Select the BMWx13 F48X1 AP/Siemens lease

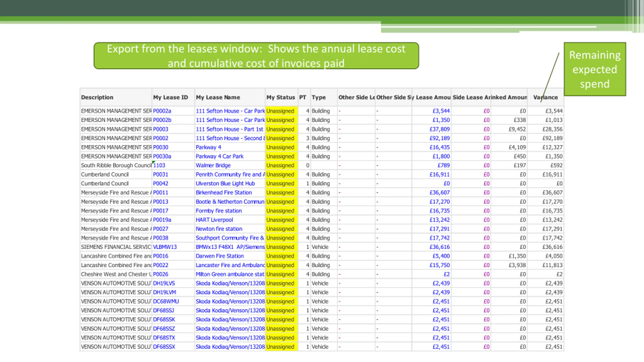pos(230,247)
